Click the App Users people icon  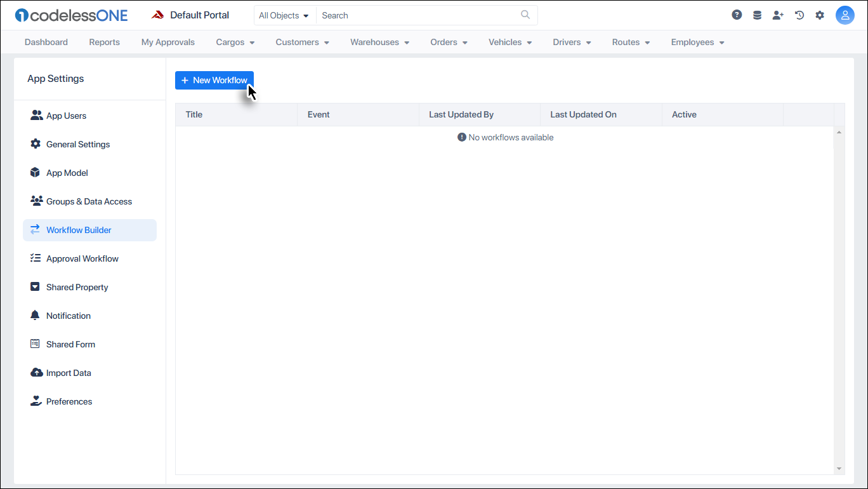pos(36,116)
